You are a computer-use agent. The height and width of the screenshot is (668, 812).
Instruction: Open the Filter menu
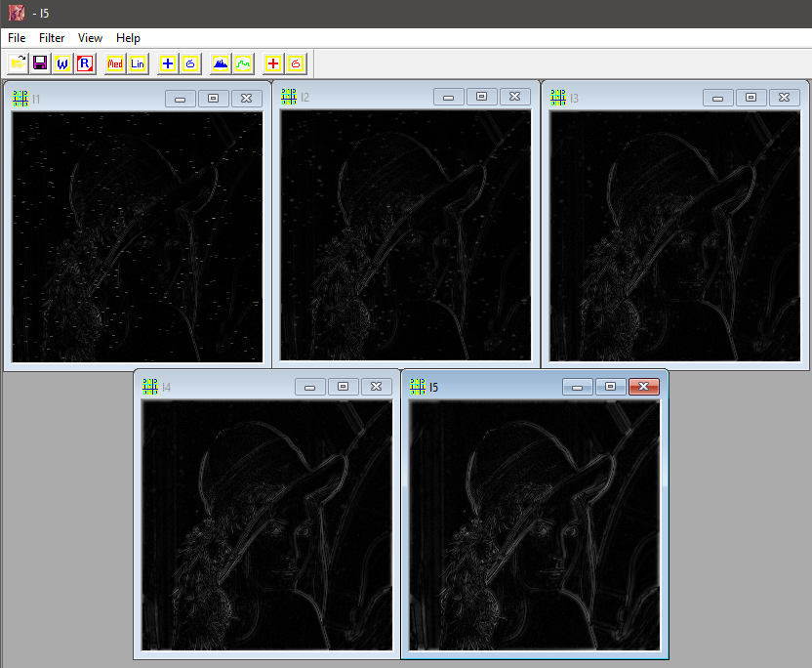pyautogui.click(x=52, y=38)
